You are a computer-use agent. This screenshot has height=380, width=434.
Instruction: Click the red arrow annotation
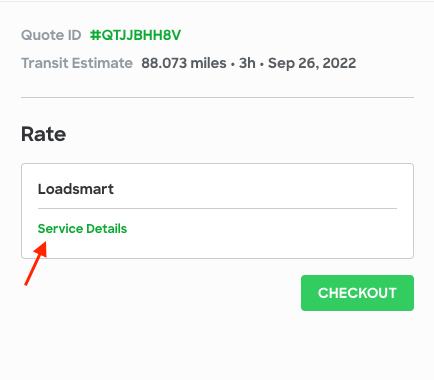(36, 264)
